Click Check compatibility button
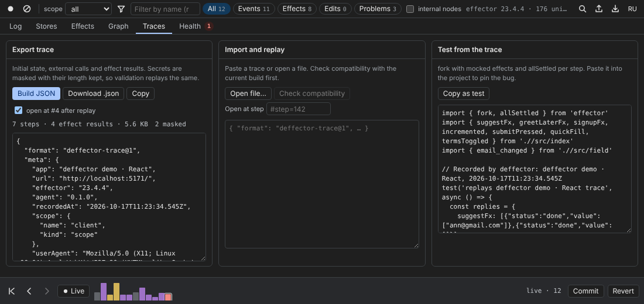Screen dimensions: 644x304 pos(311,94)
